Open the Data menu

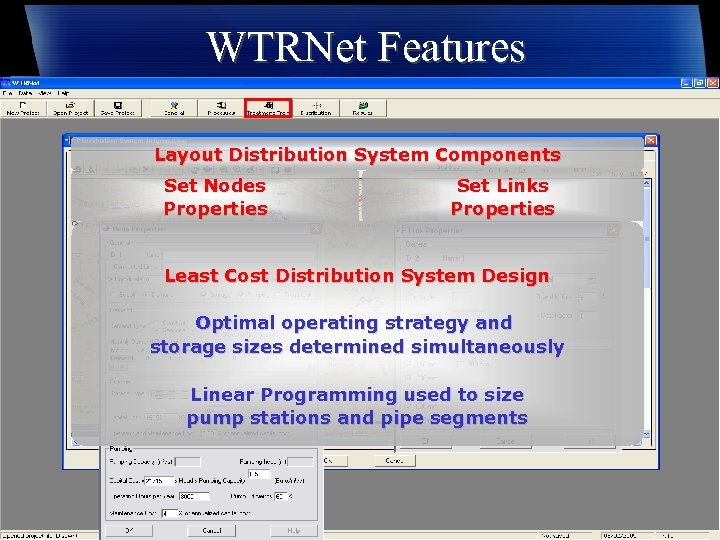point(25,93)
